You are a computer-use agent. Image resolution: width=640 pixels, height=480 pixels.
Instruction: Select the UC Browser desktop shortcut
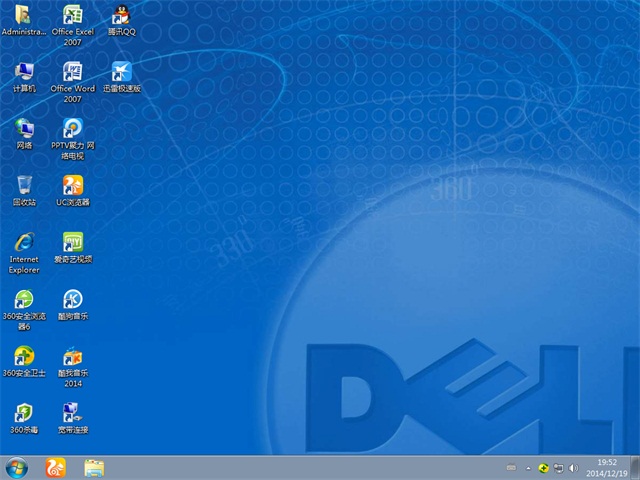(x=73, y=185)
